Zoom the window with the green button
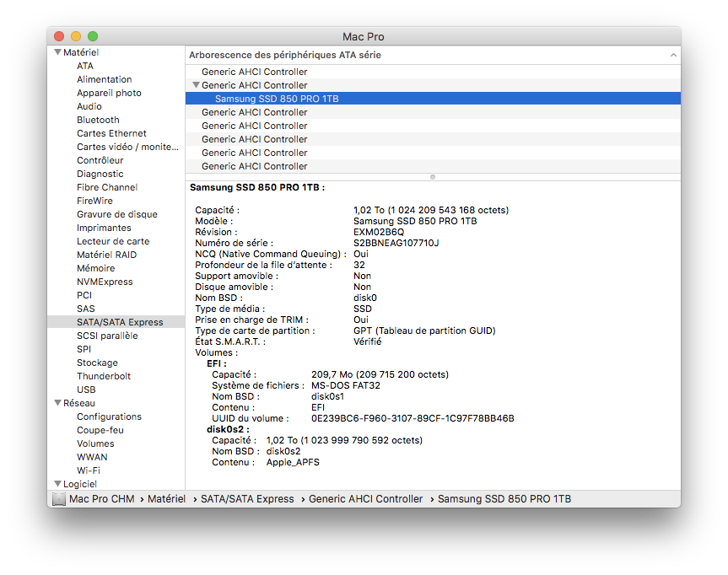728x575 pixels. click(x=93, y=36)
